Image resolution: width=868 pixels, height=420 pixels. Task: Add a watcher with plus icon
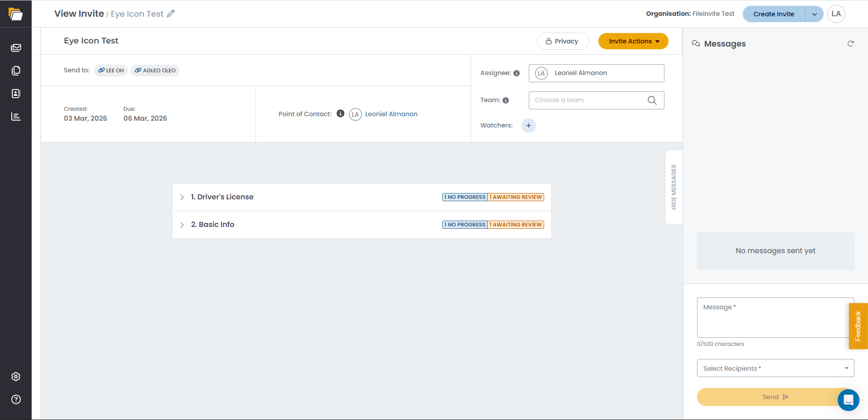[x=528, y=126]
